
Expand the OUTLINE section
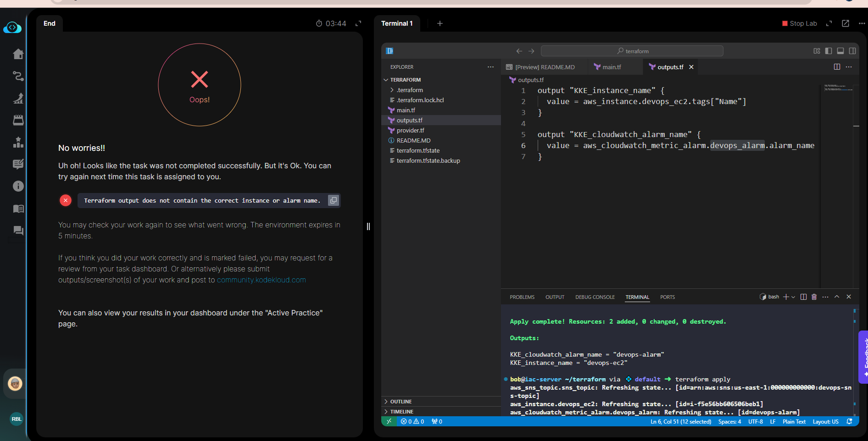(401, 402)
